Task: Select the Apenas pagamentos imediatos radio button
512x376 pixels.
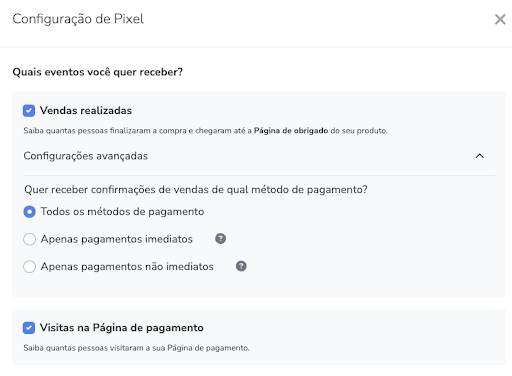Action: (x=29, y=239)
